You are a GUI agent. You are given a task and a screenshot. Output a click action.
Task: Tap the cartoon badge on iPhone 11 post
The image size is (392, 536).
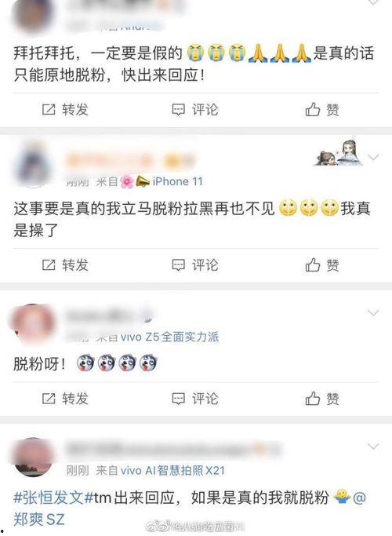(x=339, y=153)
